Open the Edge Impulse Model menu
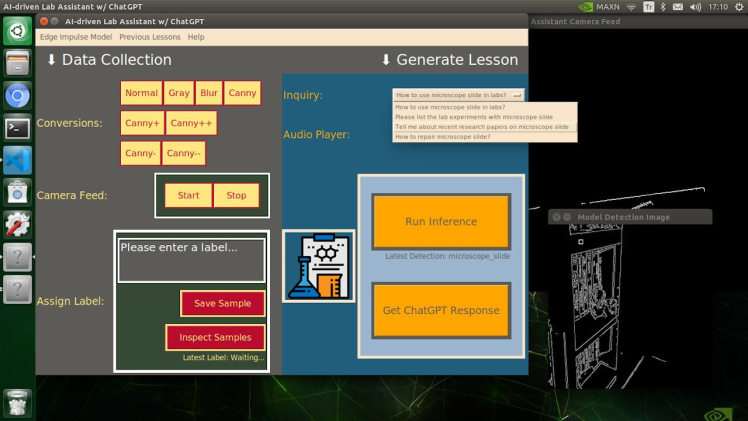The width and height of the screenshot is (748, 421). coord(76,37)
